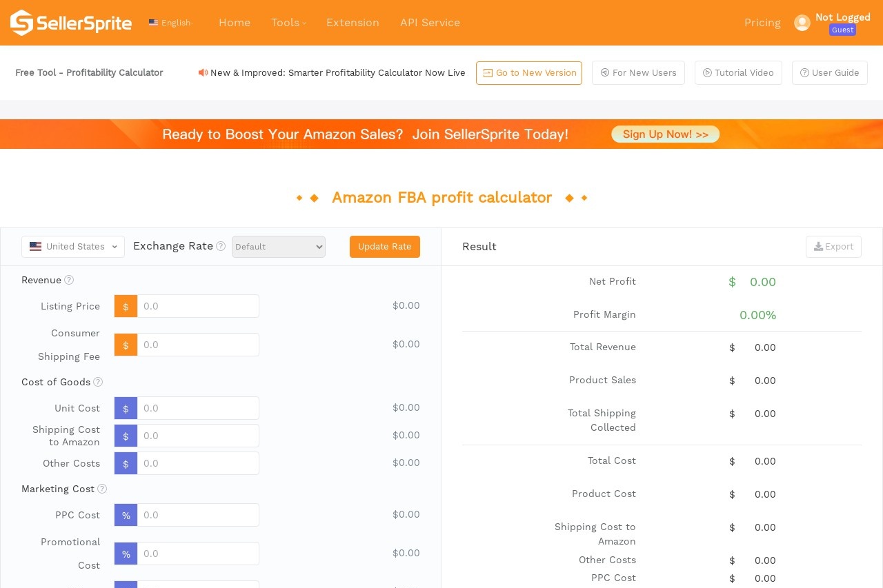Screen dimensions: 883x588
Task: Expand the Tools menu in navigation
Action: [288, 23]
